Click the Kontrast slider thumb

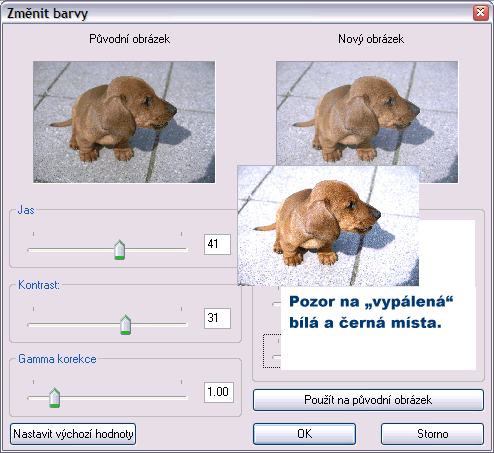coord(125,324)
